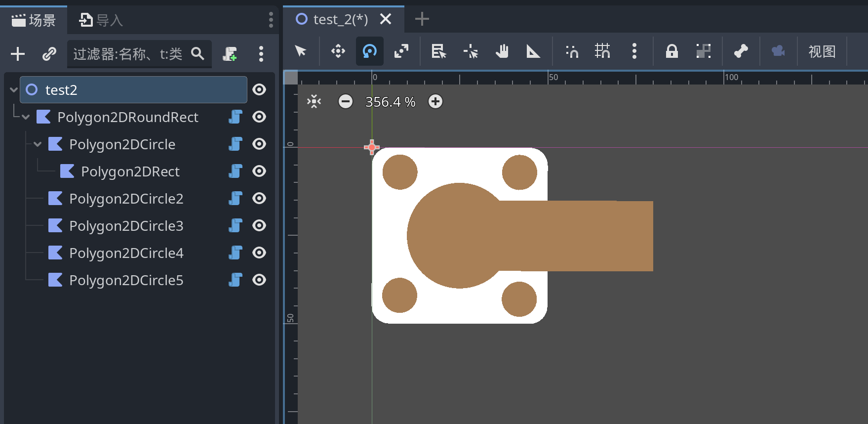
Task: Group selected node's children
Action: 704,51
